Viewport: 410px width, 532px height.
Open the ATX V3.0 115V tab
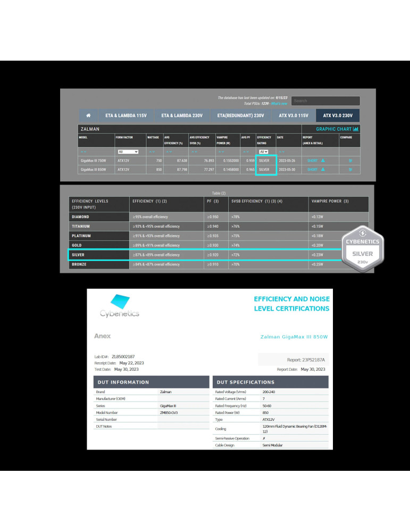293,115
